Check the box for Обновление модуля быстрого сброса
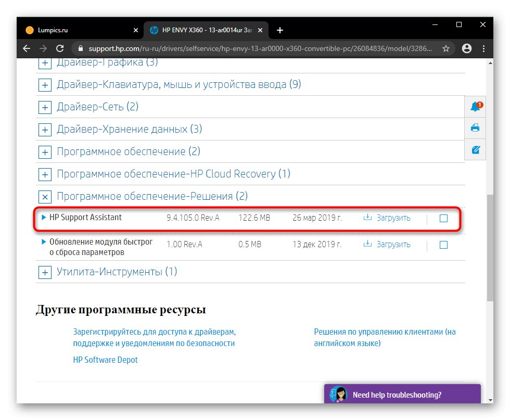The image size is (510, 420). [x=443, y=244]
